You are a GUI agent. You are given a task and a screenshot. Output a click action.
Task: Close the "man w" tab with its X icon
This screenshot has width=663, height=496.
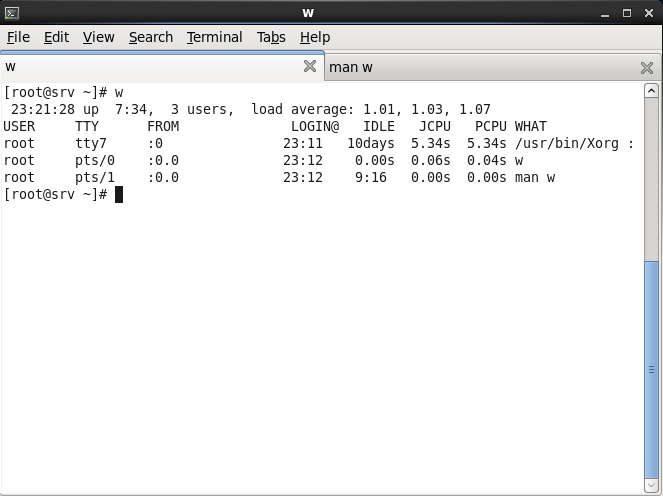(x=647, y=68)
